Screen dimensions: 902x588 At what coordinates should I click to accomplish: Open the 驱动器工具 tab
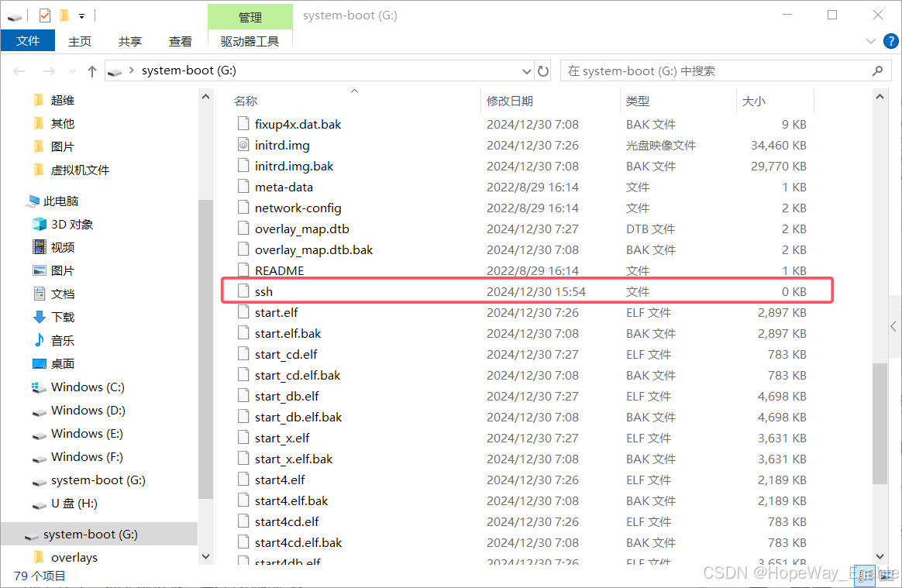tap(250, 41)
